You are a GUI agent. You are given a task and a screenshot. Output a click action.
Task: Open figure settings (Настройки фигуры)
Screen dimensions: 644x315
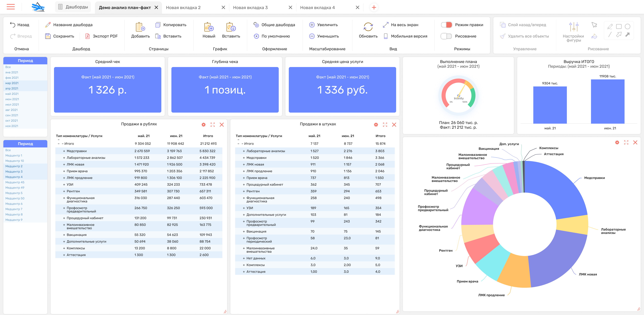coord(574,27)
